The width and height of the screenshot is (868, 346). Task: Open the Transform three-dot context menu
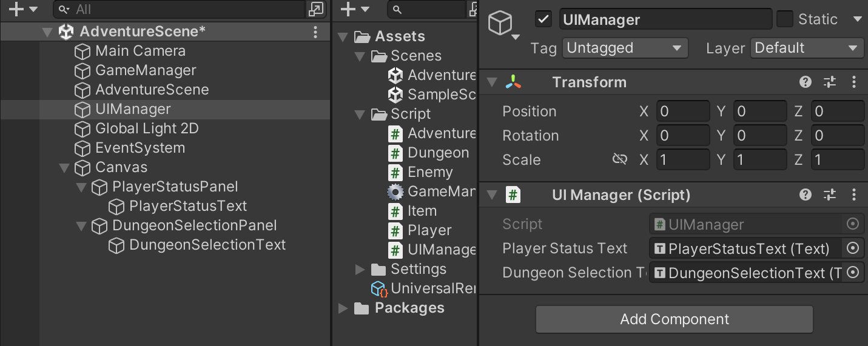(854, 82)
